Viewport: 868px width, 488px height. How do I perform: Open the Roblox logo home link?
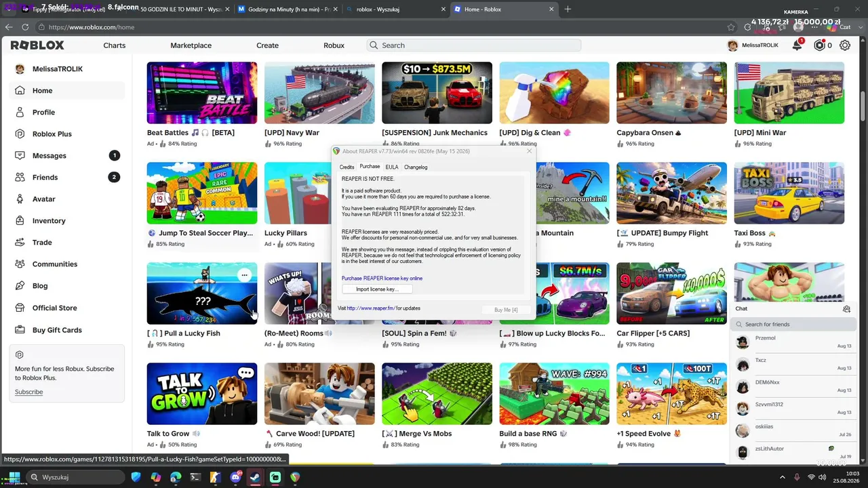pos(37,45)
